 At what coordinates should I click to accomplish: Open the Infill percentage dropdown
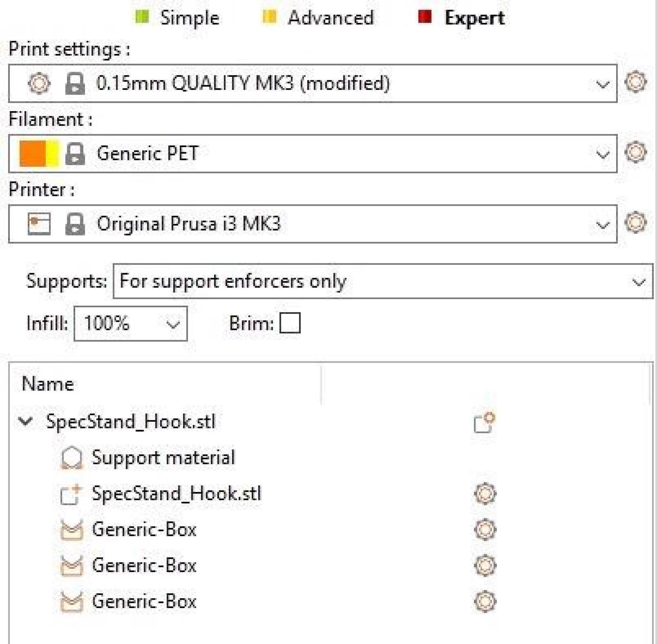click(x=131, y=323)
